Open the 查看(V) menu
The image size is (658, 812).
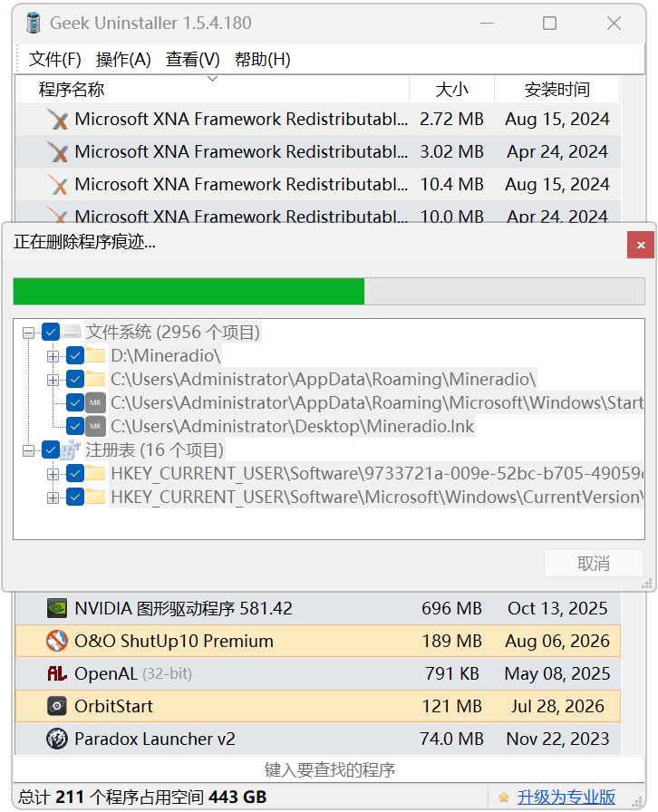point(193,59)
